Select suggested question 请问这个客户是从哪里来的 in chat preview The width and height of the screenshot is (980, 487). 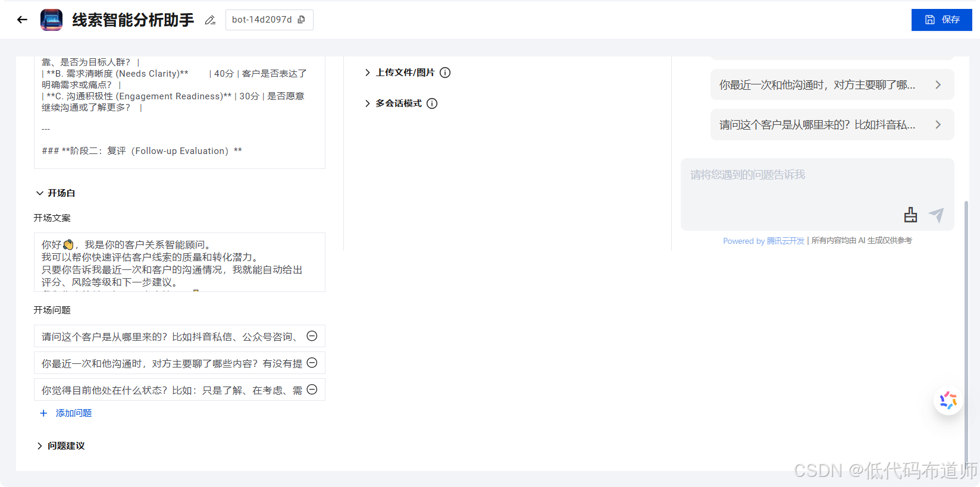[x=832, y=125]
